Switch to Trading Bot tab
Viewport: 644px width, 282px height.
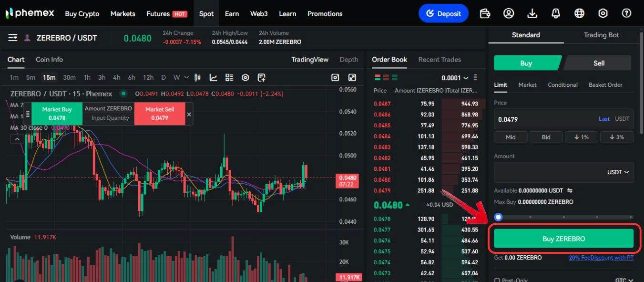point(602,35)
